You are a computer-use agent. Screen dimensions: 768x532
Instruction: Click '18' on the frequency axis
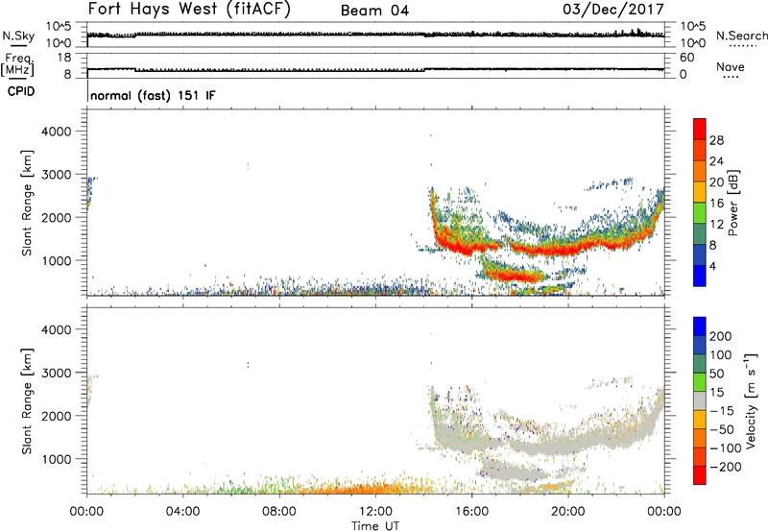pos(64,58)
